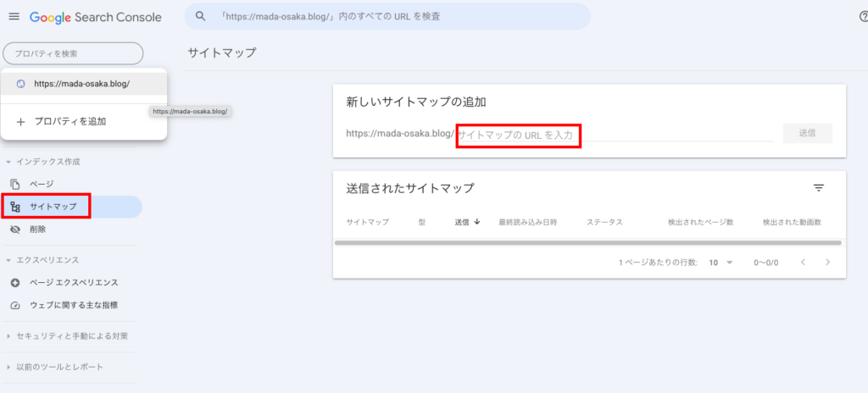
Task: Click the 検出された動画数 column header
Action: [x=792, y=222]
